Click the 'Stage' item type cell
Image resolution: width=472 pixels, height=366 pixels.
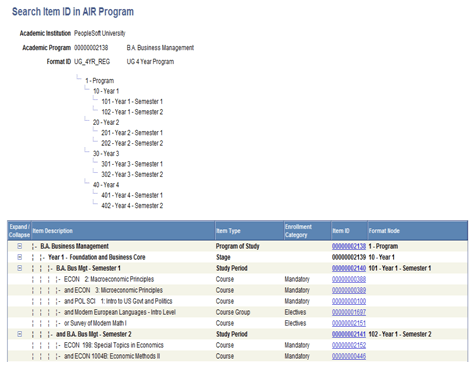tap(223, 257)
